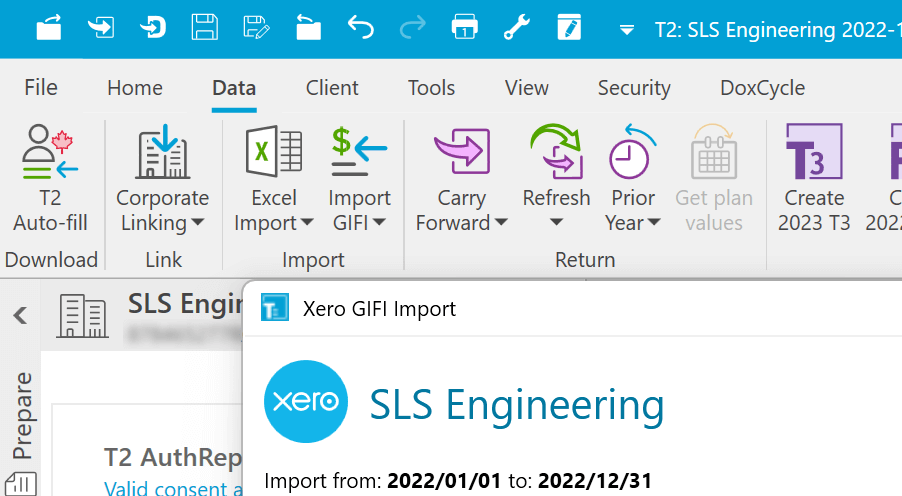Undo the last action

(361, 28)
